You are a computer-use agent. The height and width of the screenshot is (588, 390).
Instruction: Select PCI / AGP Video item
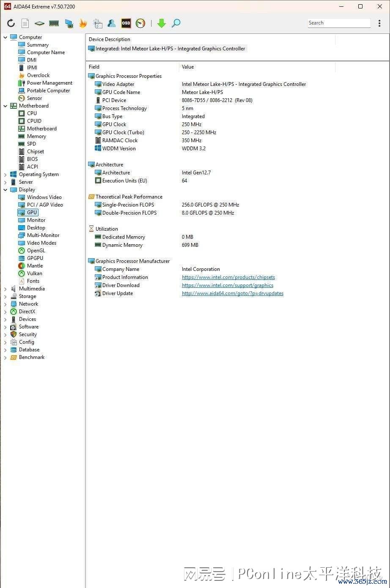[45, 205]
